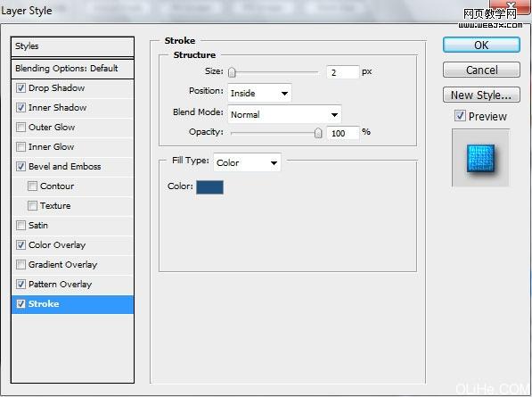The width and height of the screenshot is (532, 397).
Task: Open the Fill Type dropdown showing Color
Action: 247,162
